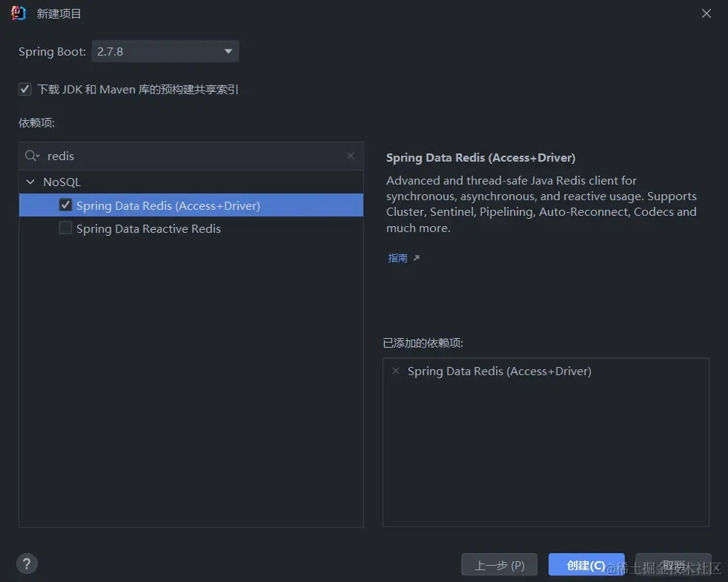Click the 上一步 (P) button
This screenshot has height=582, width=728.
click(499, 565)
